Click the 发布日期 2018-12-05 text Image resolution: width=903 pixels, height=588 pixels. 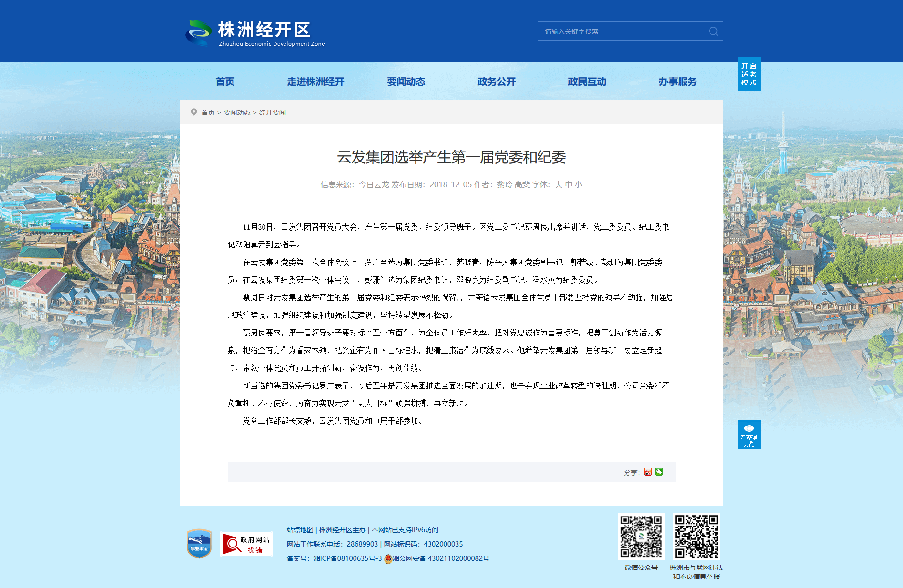[x=432, y=184]
